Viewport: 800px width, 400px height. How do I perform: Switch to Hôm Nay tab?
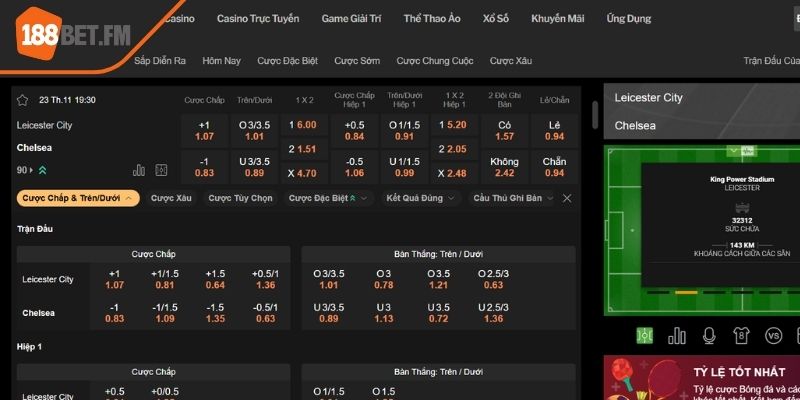(221, 61)
